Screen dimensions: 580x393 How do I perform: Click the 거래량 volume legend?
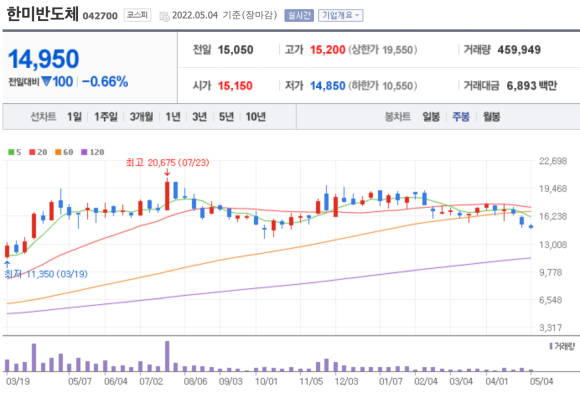pyautogui.click(x=562, y=346)
